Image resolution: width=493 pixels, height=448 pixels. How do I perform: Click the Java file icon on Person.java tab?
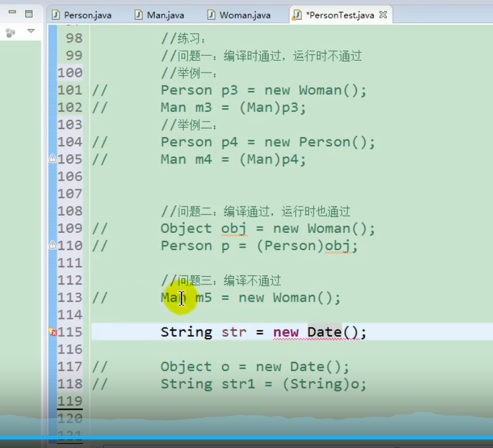(x=56, y=15)
